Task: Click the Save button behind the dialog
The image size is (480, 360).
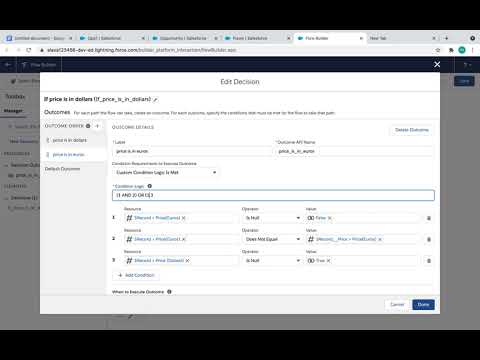Action: click(464, 81)
